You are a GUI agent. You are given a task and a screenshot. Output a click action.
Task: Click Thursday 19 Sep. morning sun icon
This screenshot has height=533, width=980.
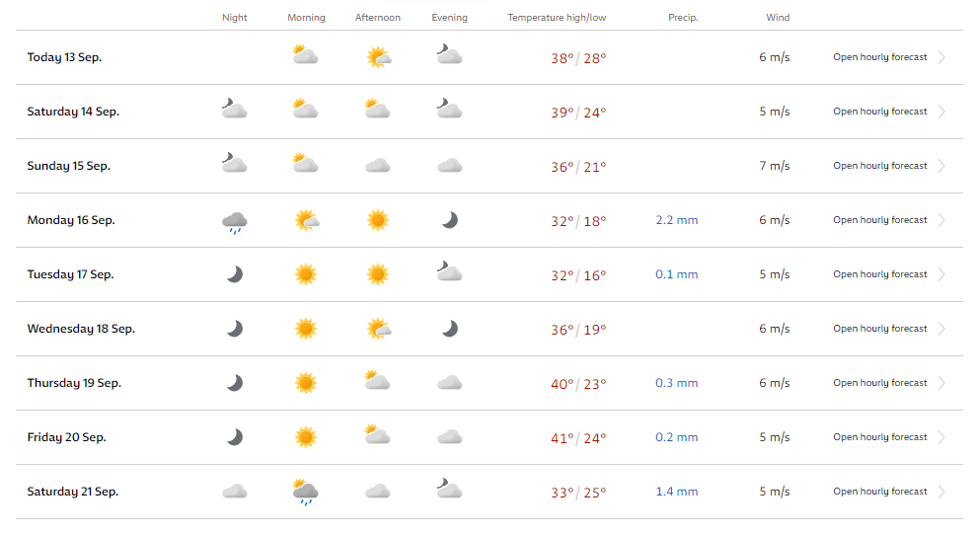click(x=306, y=383)
